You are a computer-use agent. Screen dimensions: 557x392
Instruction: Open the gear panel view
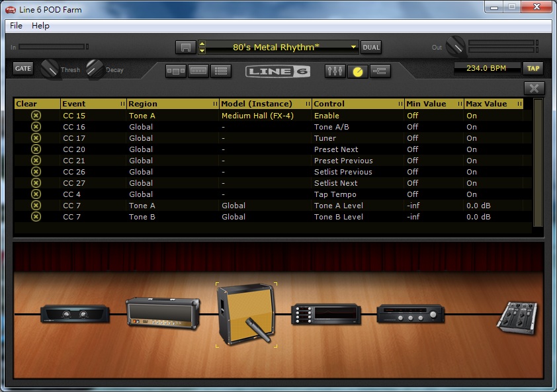(x=176, y=71)
